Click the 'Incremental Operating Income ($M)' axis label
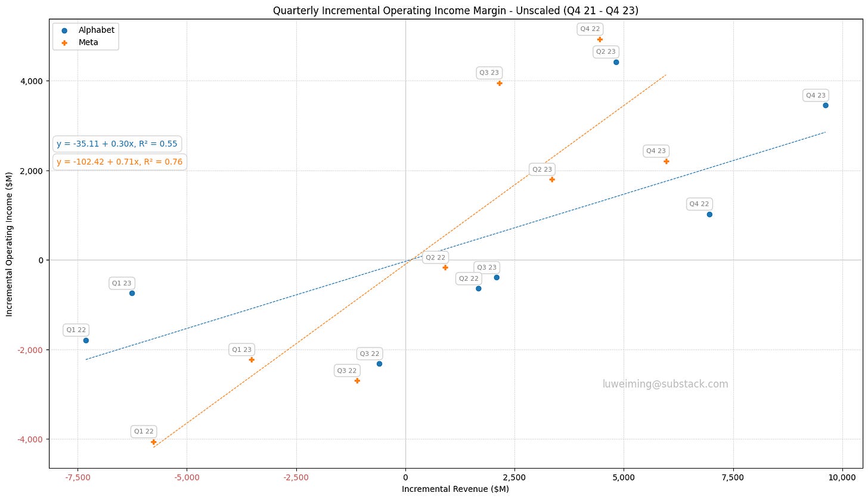 (10, 244)
